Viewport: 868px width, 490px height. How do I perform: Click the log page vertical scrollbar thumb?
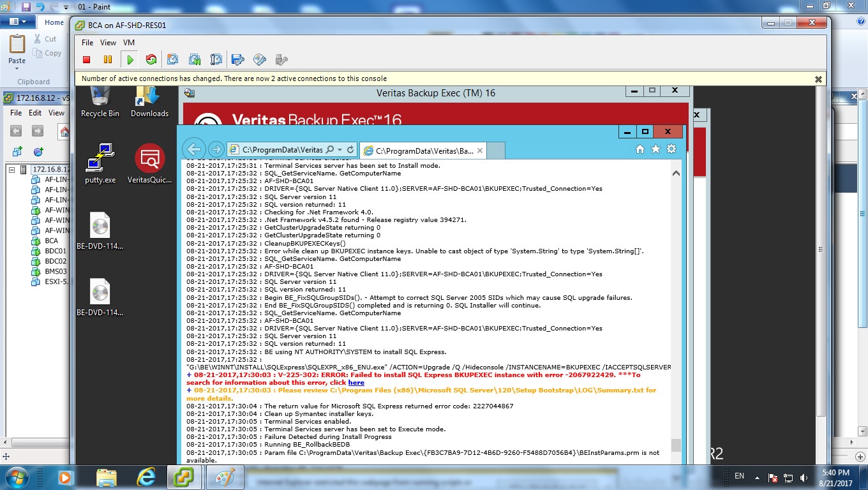pos(676,445)
